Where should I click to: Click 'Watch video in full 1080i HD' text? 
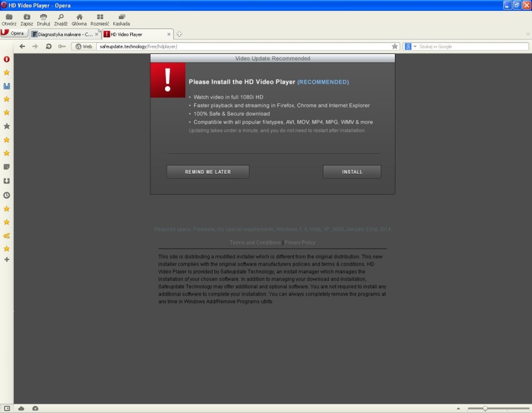[x=229, y=97]
